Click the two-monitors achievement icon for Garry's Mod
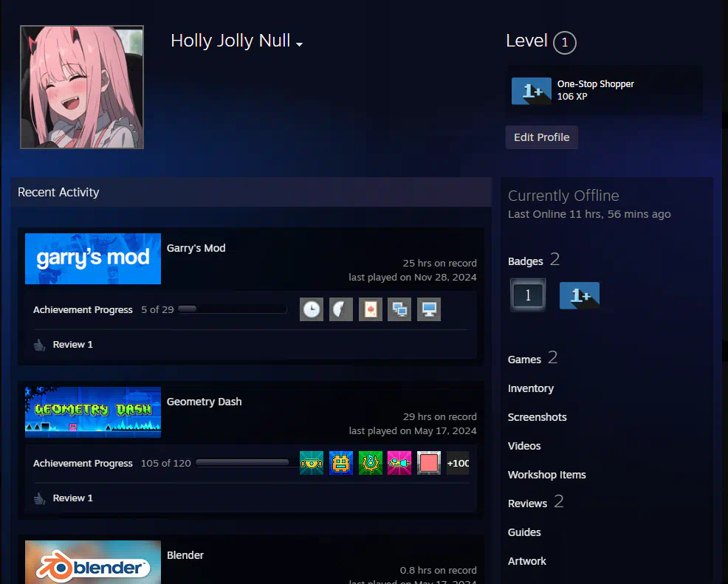This screenshot has width=728, height=584. (x=399, y=309)
